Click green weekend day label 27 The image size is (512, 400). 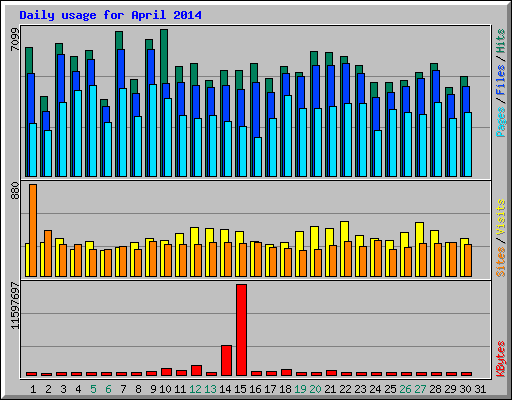click(420, 389)
